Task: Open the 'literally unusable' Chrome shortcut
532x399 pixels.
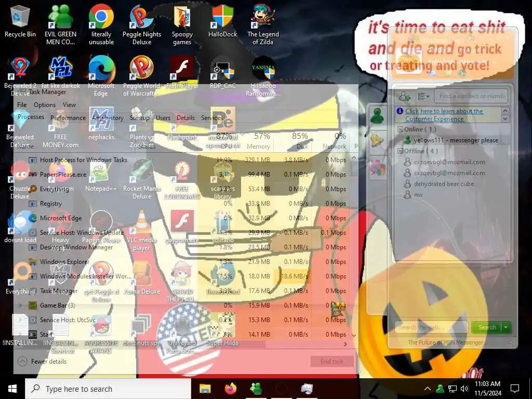Action: pos(101,24)
